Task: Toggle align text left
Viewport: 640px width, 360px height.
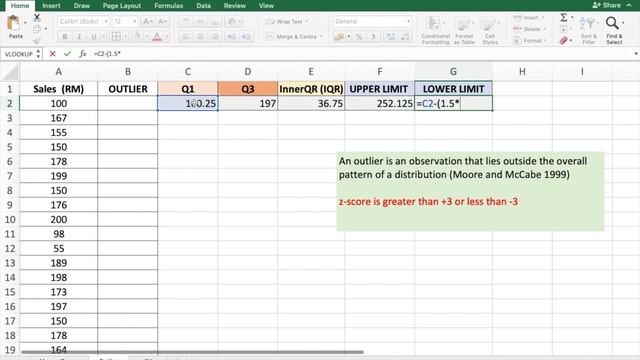Action: tap(186, 37)
